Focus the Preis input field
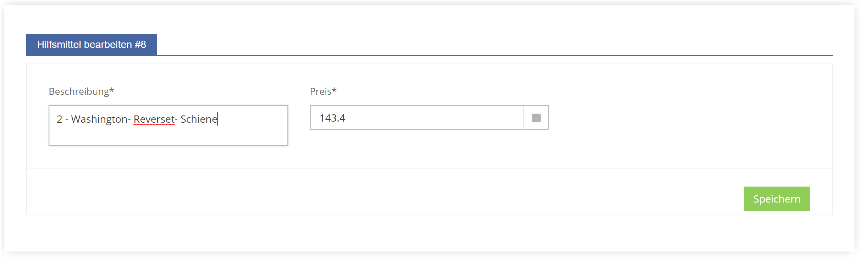The width and height of the screenshot is (868, 261). [417, 118]
